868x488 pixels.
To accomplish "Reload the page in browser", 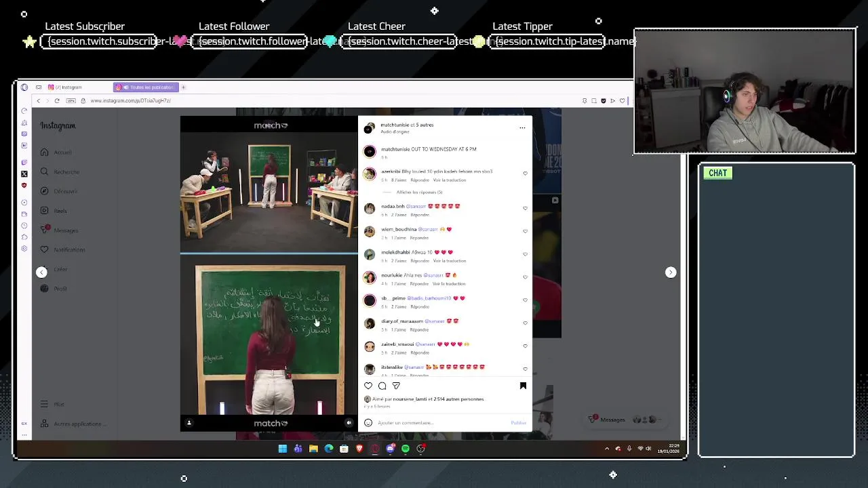I will 57,101.
